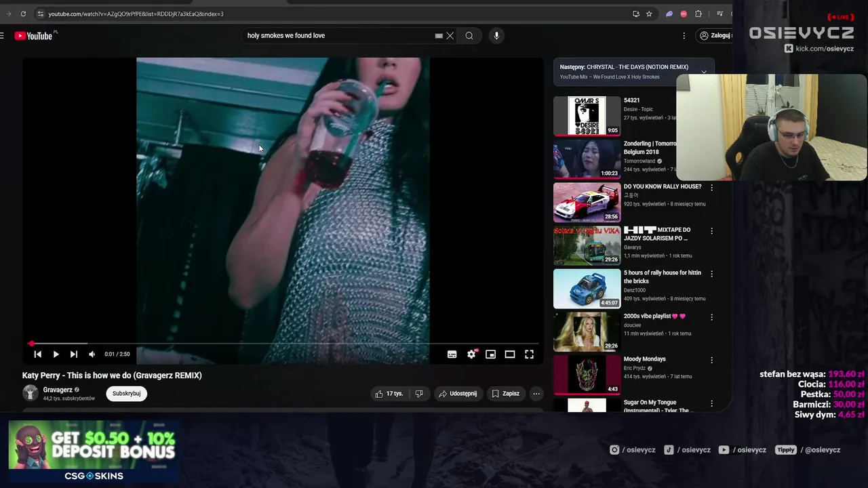This screenshot has width=868, height=488.
Task: Open install/cast icon in address bar
Action: click(x=635, y=14)
